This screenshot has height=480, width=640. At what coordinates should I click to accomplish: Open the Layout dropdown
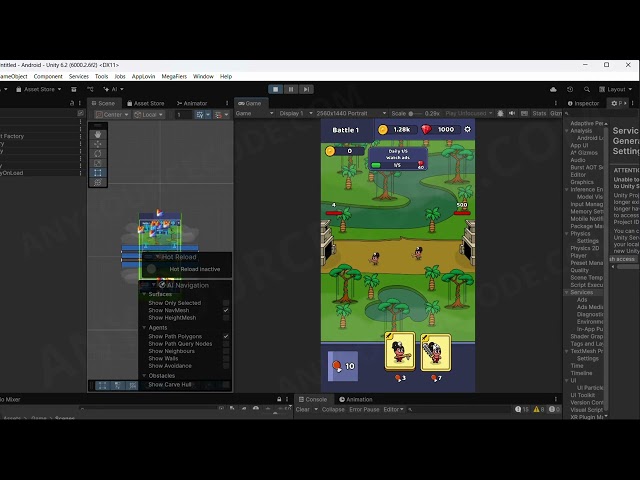pyautogui.click(x=616, y=89)
